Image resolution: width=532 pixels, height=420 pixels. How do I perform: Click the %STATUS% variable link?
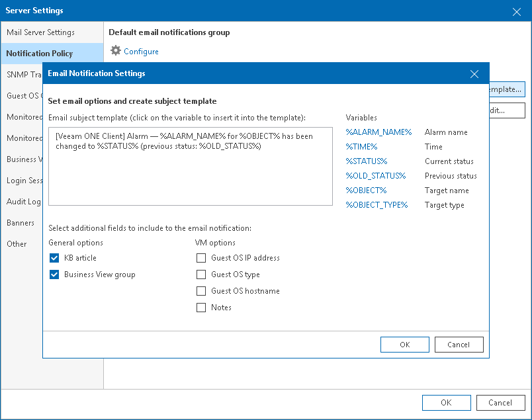click(x=366, y=161)
